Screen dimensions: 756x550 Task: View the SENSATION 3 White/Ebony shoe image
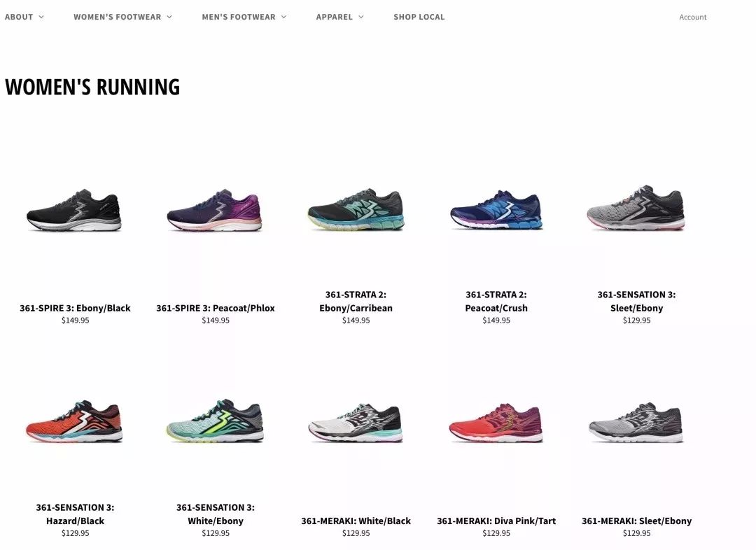click(215, 421)
